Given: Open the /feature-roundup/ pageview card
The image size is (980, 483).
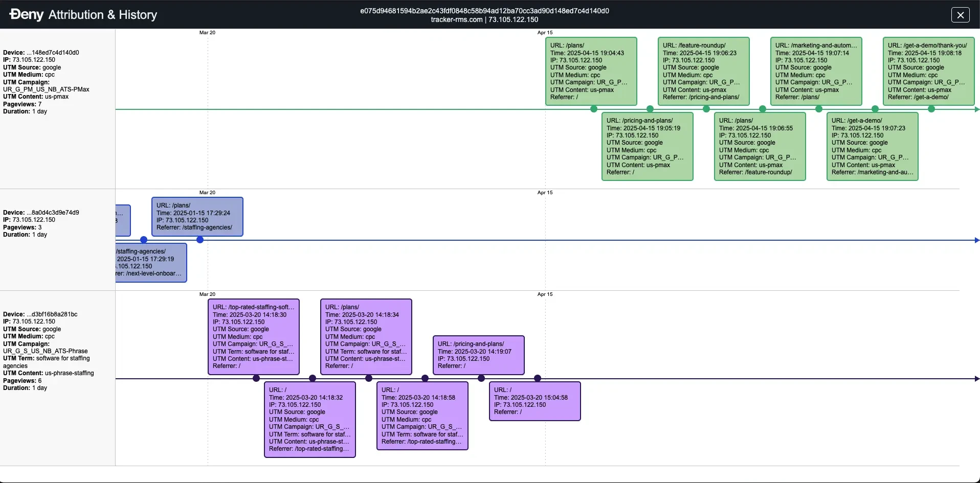Looking at the screenshot, I should tap(704, 71).
